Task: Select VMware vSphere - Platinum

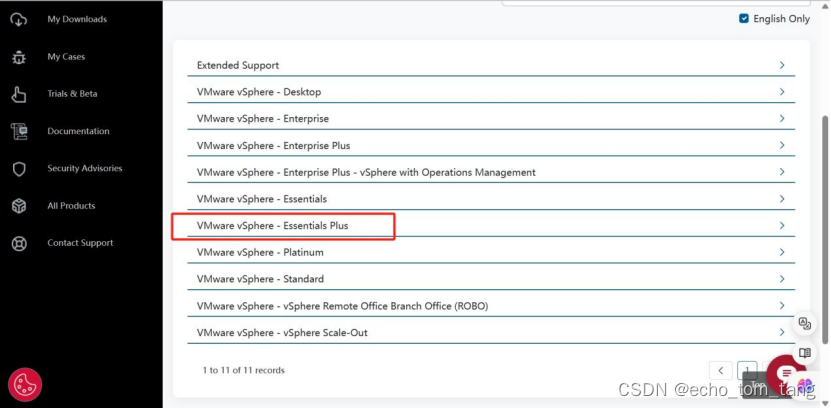Action: (x=260, y=252)
